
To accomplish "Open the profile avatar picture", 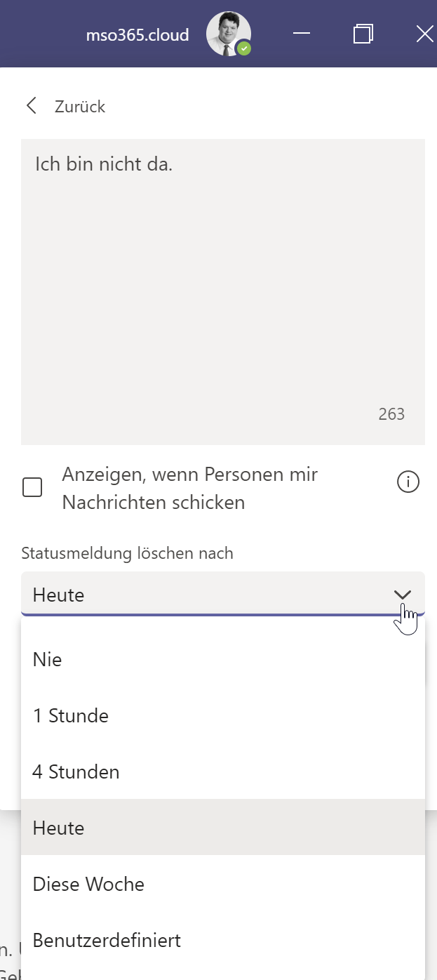I will pos(227,34).
